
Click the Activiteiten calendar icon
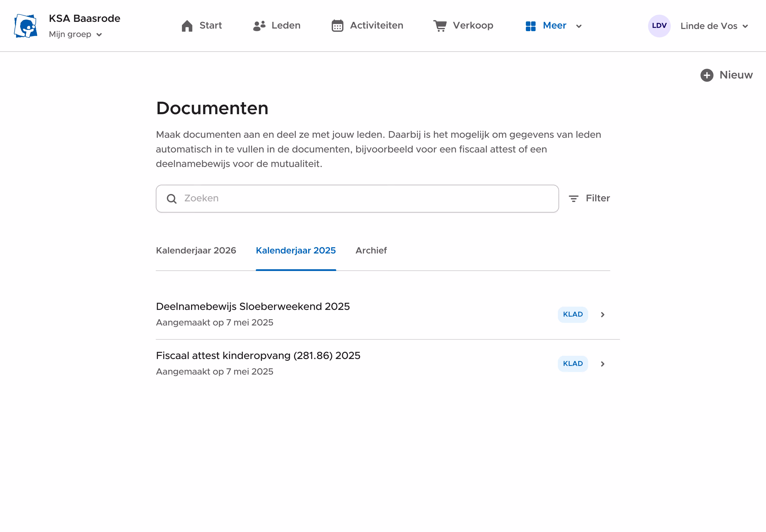(337, 26)
